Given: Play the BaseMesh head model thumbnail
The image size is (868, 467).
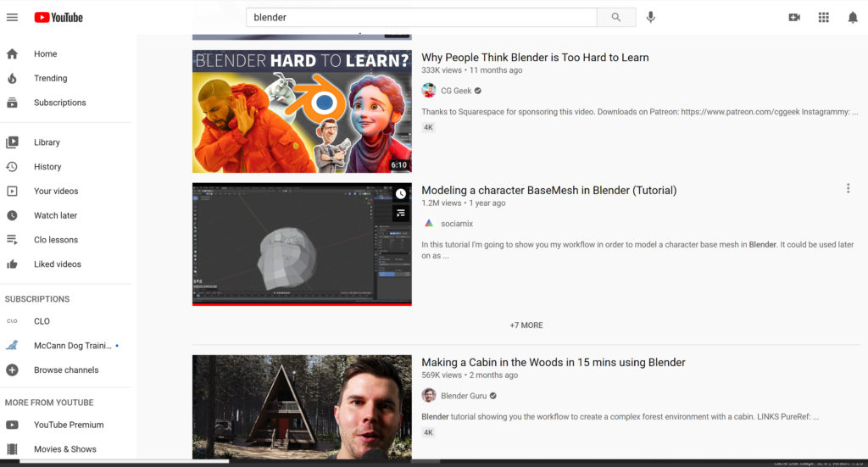Looking at the screenshot, I should (302, 244).
